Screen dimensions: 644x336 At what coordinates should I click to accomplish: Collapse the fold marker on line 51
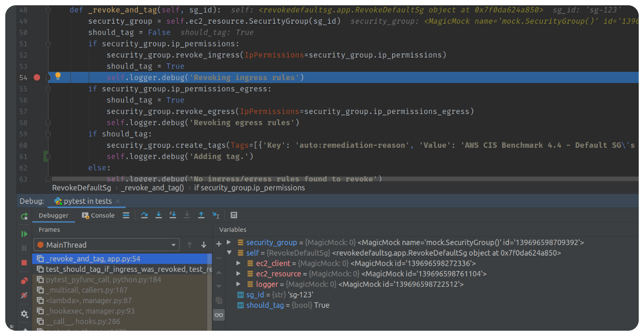pyautogui.click(x=48, y=44)
